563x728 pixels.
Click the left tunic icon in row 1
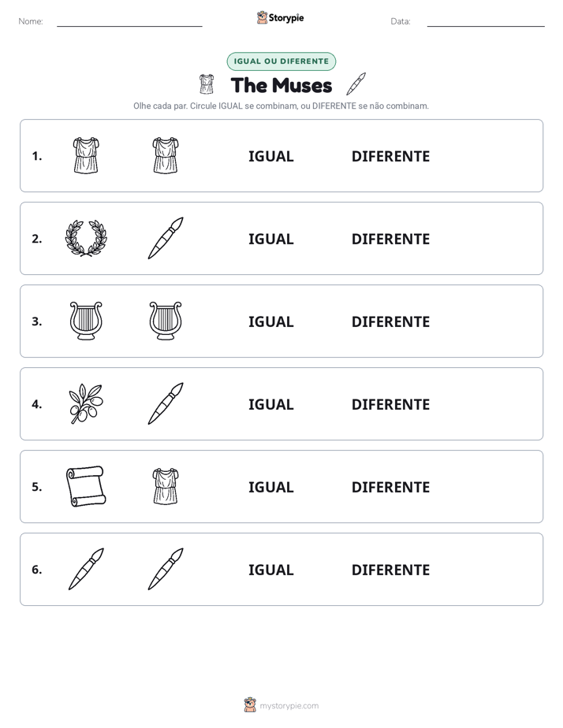(86, 155)
